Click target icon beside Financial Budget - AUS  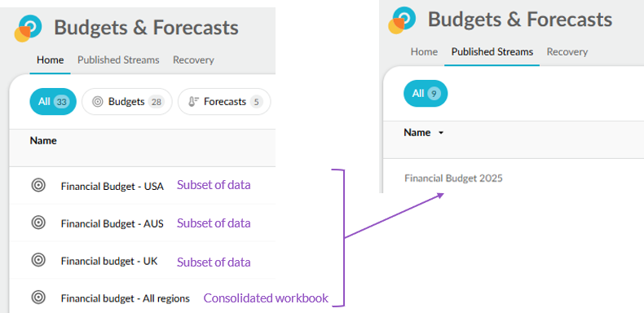pyautogui.click(x=38, y=223)
